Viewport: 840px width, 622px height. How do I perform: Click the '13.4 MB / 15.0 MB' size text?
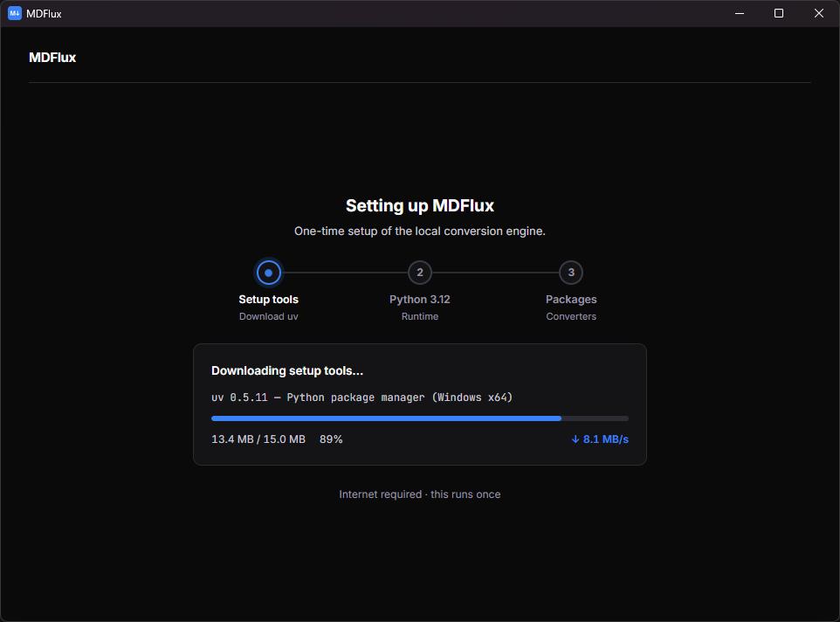click(x=258, y=439)
